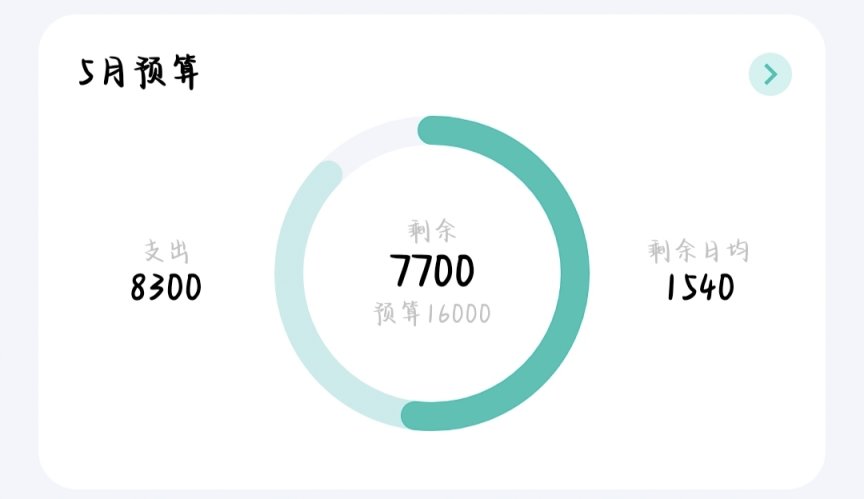Click the 月 character in the card title

(116, 73)
